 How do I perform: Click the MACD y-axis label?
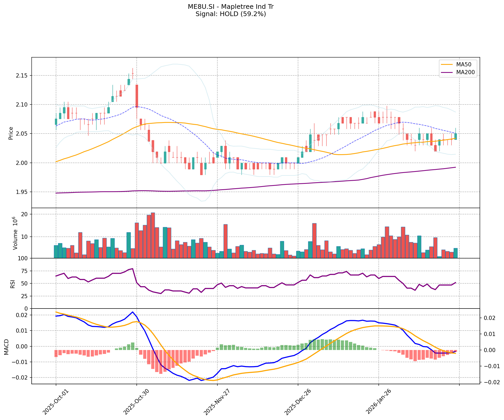point(7,347)
